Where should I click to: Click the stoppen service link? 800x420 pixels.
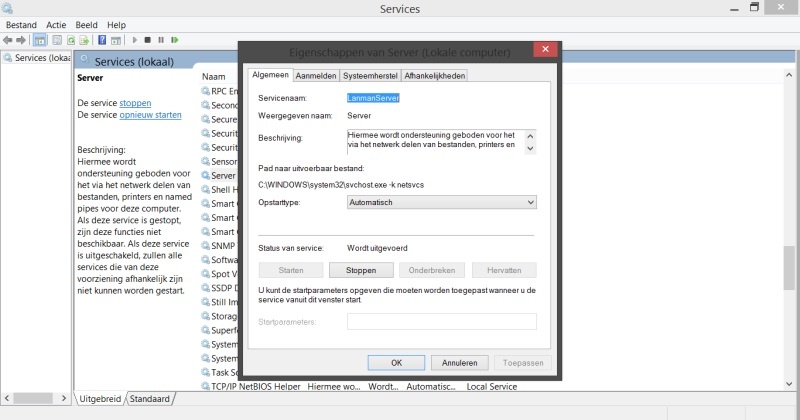coord(135,103)
